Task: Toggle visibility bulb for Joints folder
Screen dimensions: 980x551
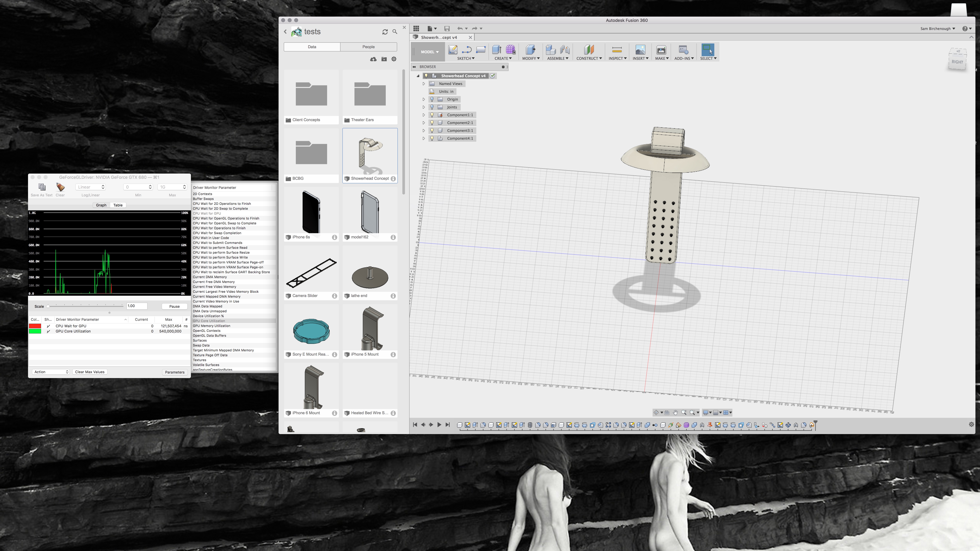Action: coord(432,107)
